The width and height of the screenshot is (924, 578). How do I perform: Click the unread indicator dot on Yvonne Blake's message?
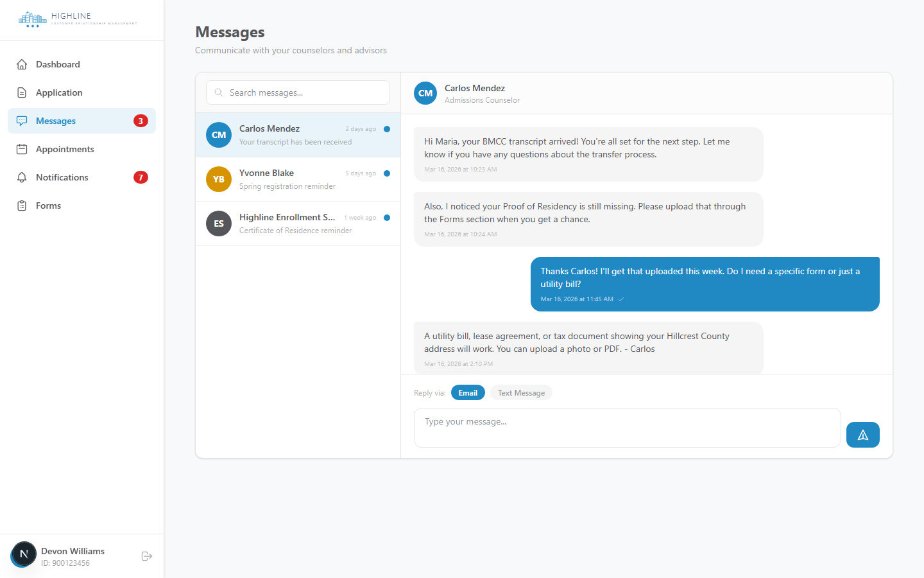(x=386, y=173)
